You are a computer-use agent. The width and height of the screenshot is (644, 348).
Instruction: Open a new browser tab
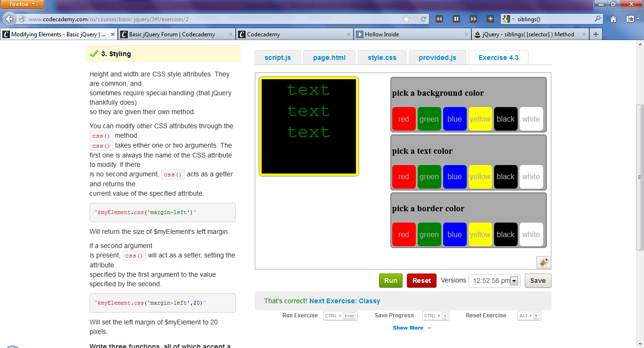click(596, 34)
